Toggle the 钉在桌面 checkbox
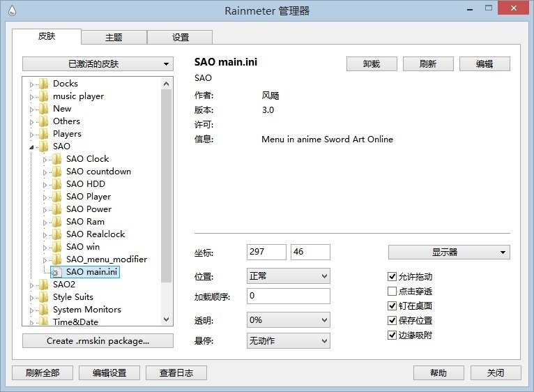The image size is (534, 392). click(x=392, y=306)
